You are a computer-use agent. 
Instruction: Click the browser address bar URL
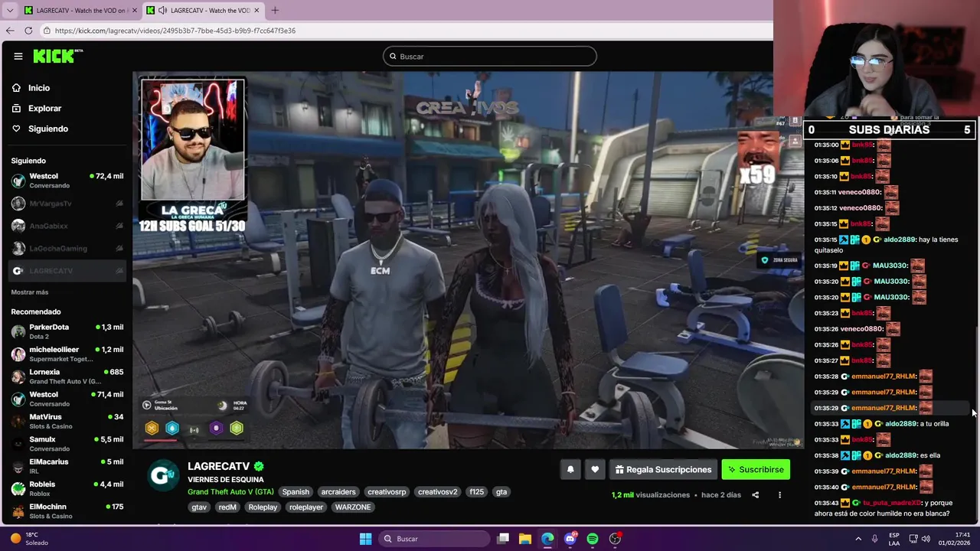click(175, 31)
